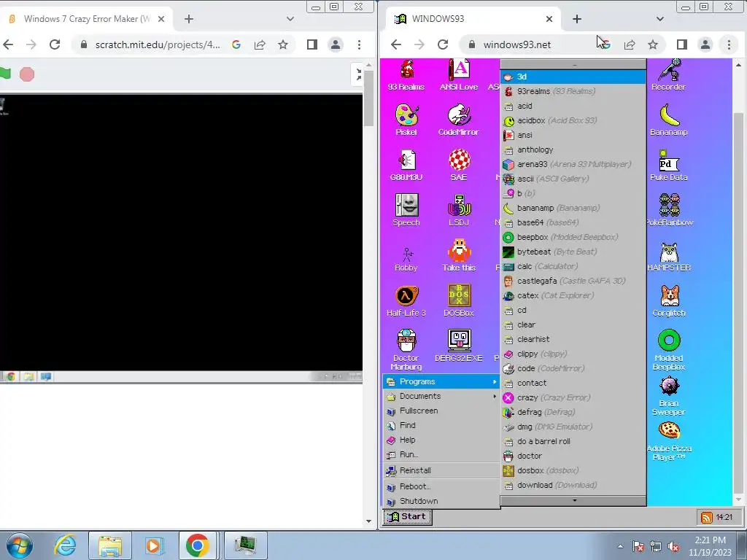This screenshot has width=747, height=560.
Task: Choose Shutdown in Start menu
Action: pyautogui.click(x=441, y=502)
